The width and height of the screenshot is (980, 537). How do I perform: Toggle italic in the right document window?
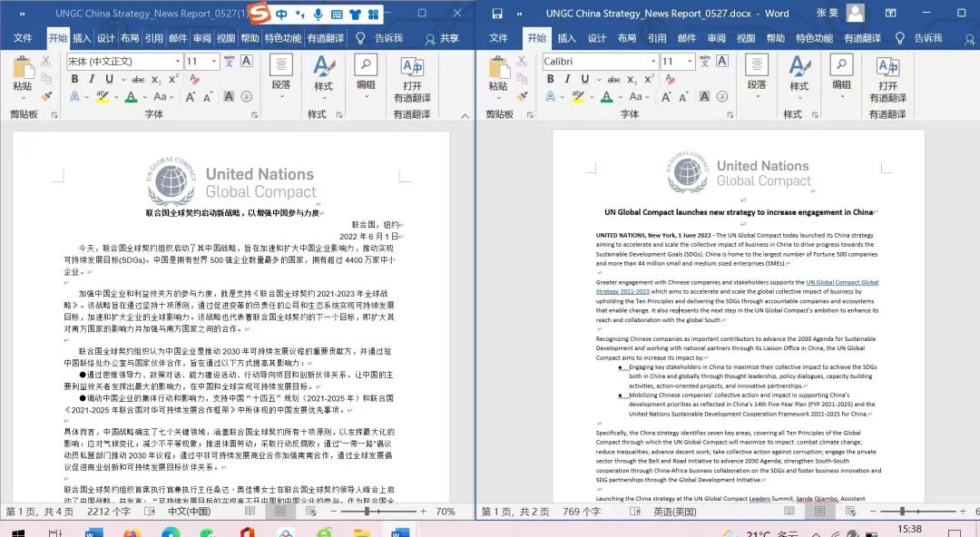click(x=567, y=79)
